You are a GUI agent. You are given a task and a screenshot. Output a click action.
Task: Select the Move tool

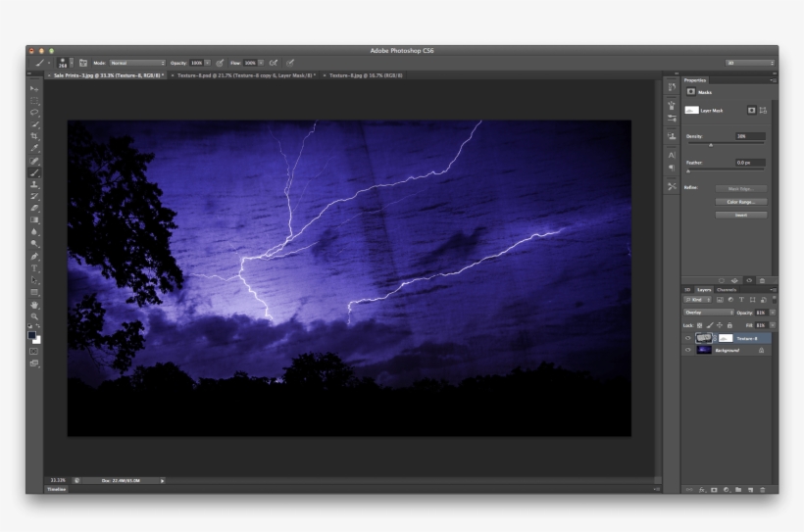pyautogui.click(x=34, y=89)
